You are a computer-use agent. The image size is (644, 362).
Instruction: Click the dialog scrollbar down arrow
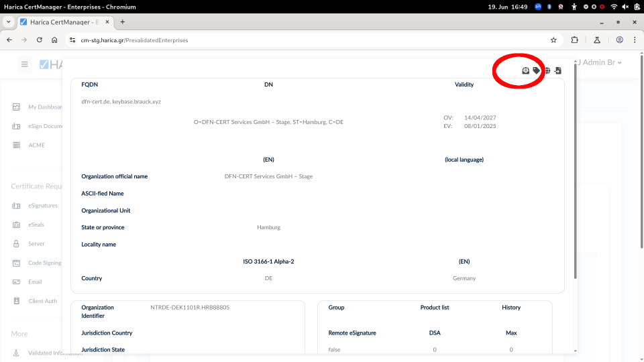(x=575, y=351)
